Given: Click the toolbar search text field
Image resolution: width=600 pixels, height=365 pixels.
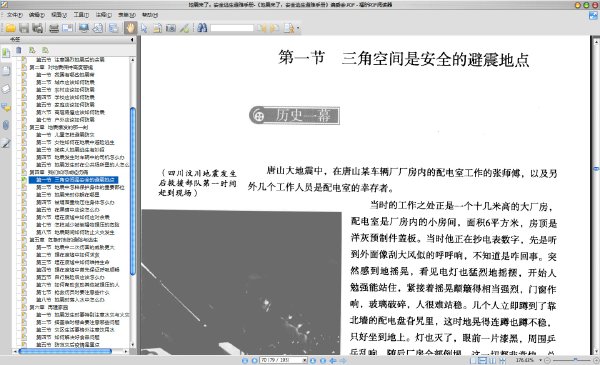Looking at the screenshot, I should (x=232, y=28).
